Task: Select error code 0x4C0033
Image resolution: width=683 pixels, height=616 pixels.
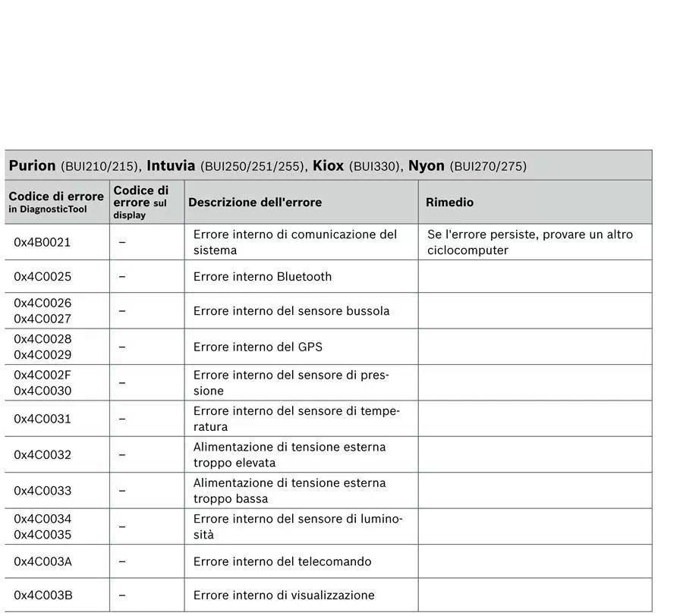Action: pyautogui.click(x=42, y=491)
